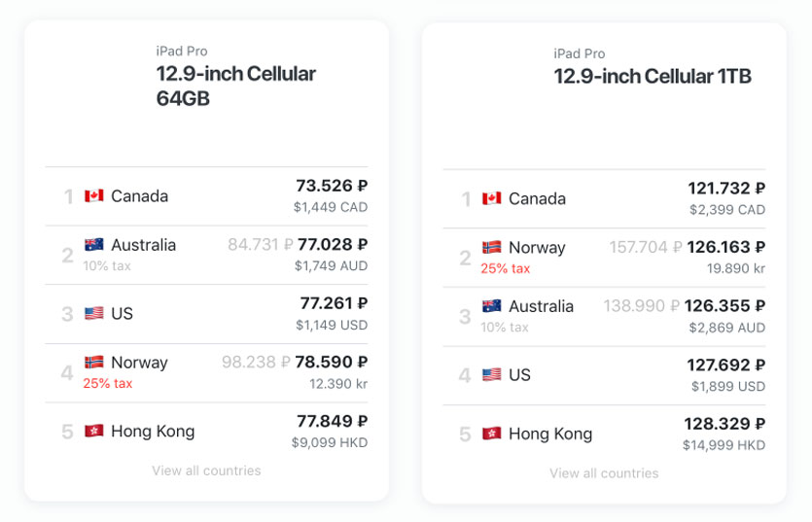Click the 73.526 ₽ Canada price
This screenshot has width=812, height=522.
pyautogui.click(x=332, y=186)
